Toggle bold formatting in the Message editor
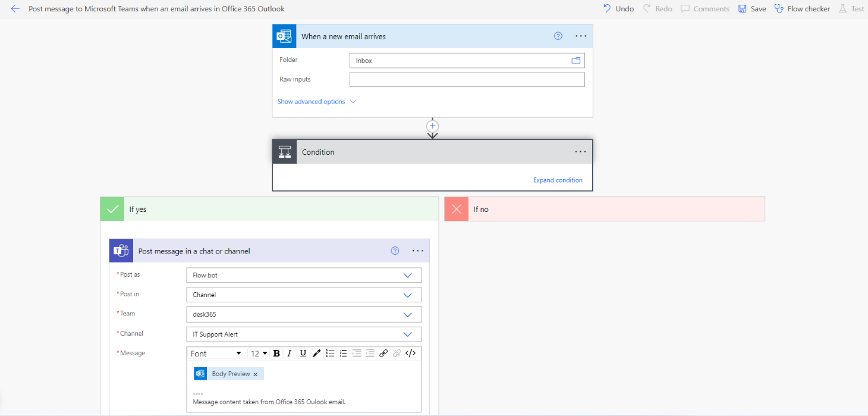Image resolution: width=868 pixels, height=416 pixels. point(276,353)
